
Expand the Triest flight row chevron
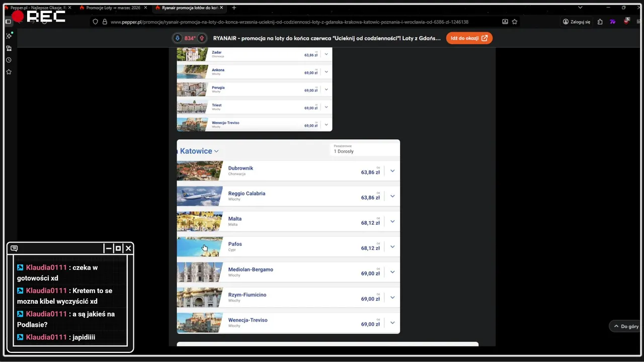[326, 107]
